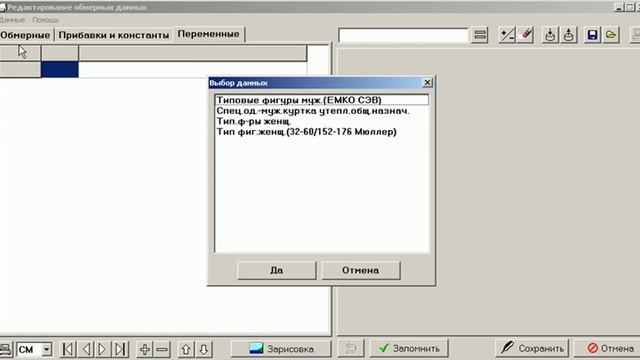640x360 pixels.
Task: Click the dark blue selected table cell
Action: coord(60,69)
